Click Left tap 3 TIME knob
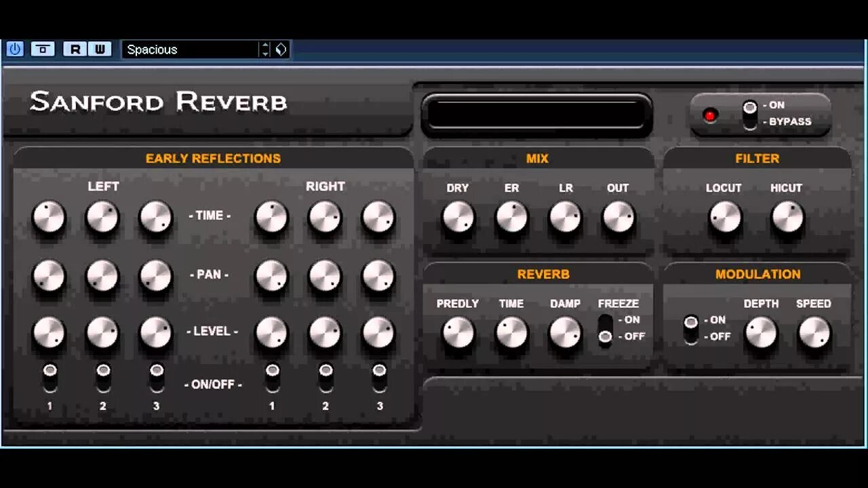This screenshot has width=868, height=488. tap(156, 218)
